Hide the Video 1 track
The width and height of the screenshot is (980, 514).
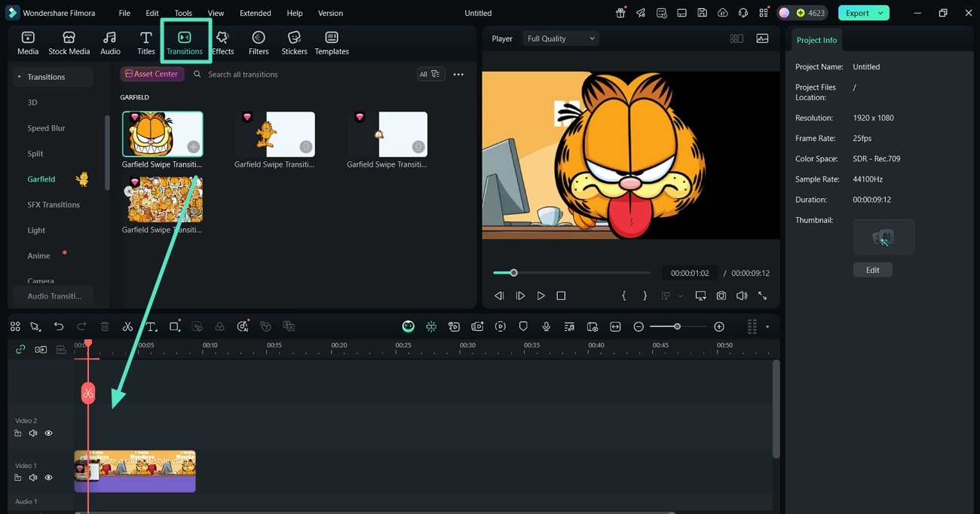[x=48, y=478]
